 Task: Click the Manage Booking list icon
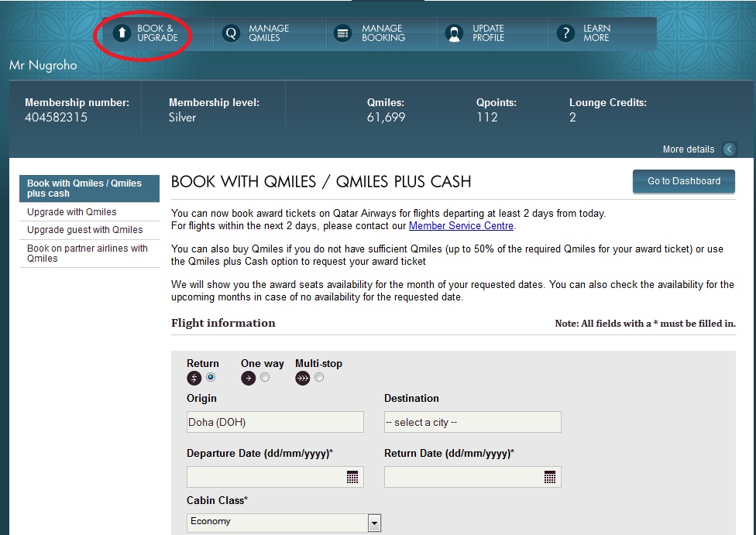click(x=342, y=33)
